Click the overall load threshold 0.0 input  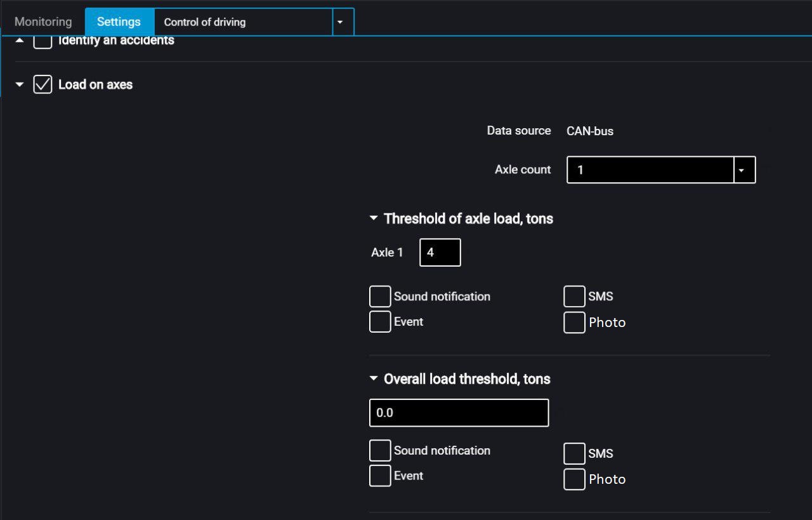tap(459, 413)
